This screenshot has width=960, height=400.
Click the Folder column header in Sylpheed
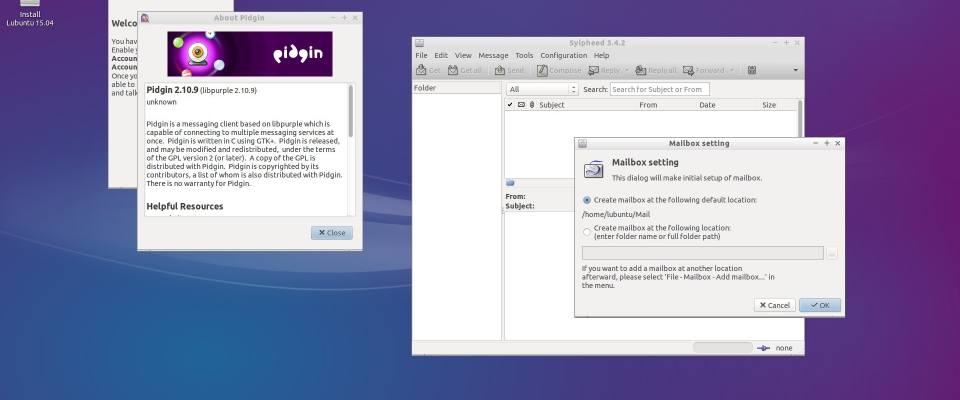click(x=457, y=88)
